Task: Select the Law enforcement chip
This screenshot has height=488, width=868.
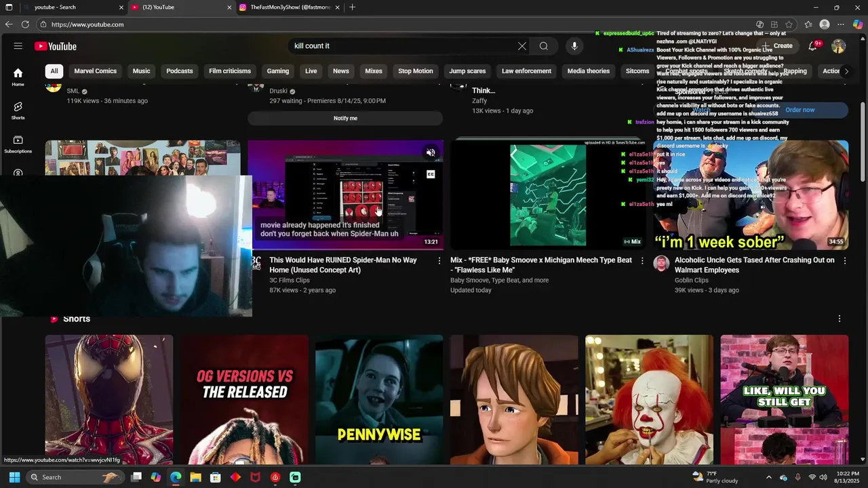Action: 526,71
